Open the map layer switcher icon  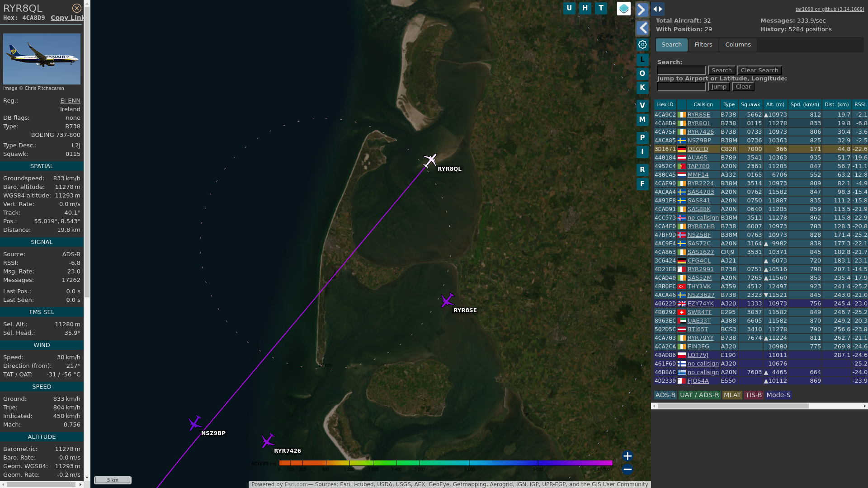pos(624,9)
